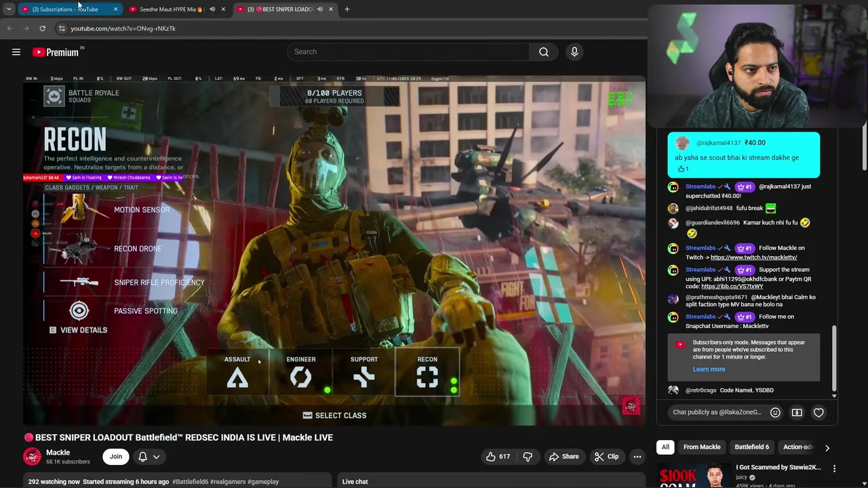The width and height of the screenshot is (868, 488).
Task: Open the #realgamers hashtag
Action: point(228,482)
